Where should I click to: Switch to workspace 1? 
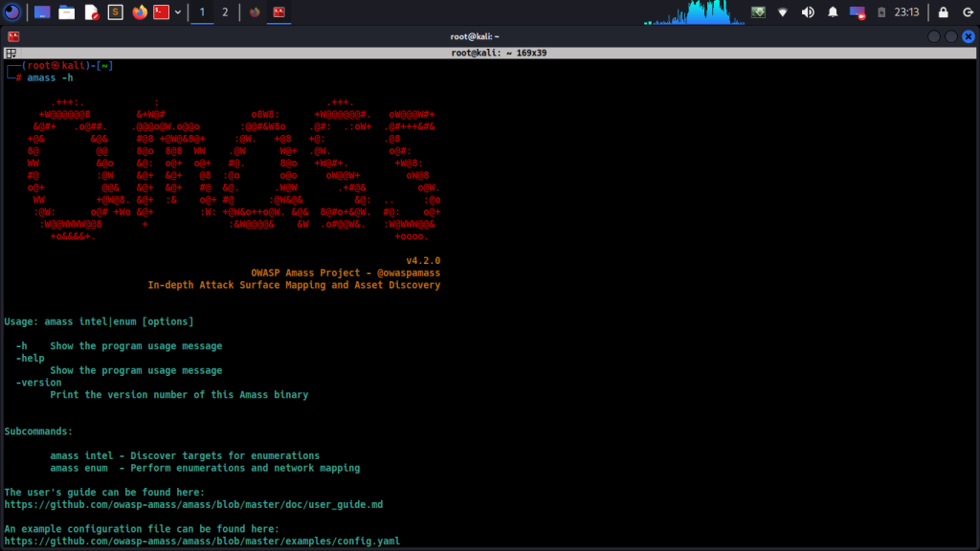[202, 11]
